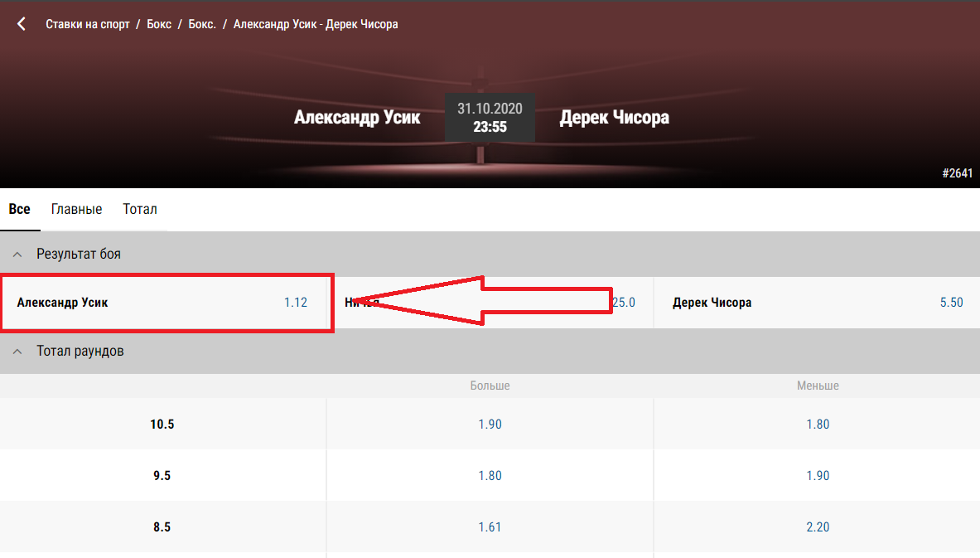Go to the Бокс breadcrumb link
980x558 pixels.
click(159, 24)
